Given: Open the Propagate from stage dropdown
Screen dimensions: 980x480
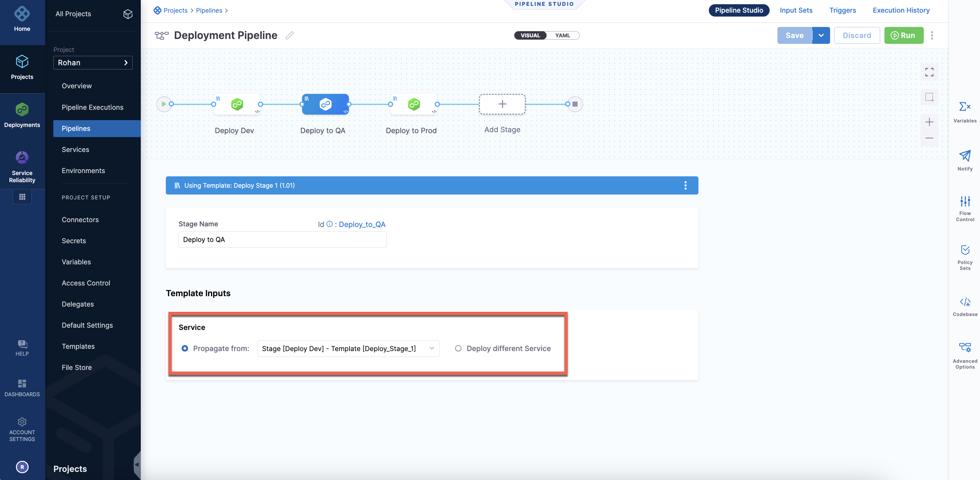Looking at the screenshot, I should (348, 348).
